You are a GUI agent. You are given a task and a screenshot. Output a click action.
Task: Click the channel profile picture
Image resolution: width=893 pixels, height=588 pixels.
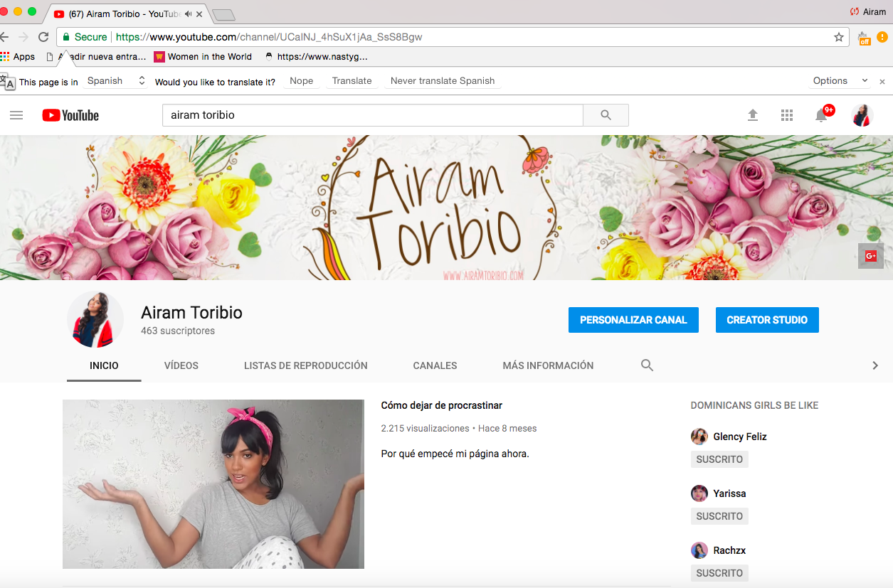(95, 319)
